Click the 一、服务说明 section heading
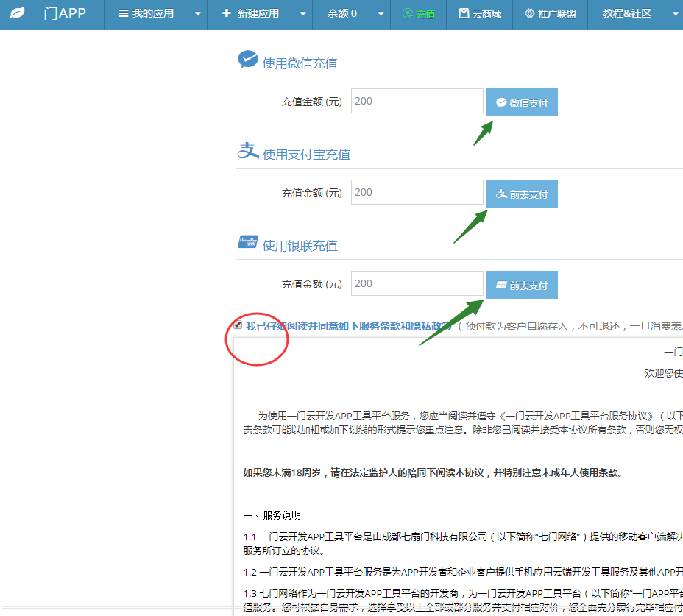Screen dimensions: 683x616 click(272, 515)
